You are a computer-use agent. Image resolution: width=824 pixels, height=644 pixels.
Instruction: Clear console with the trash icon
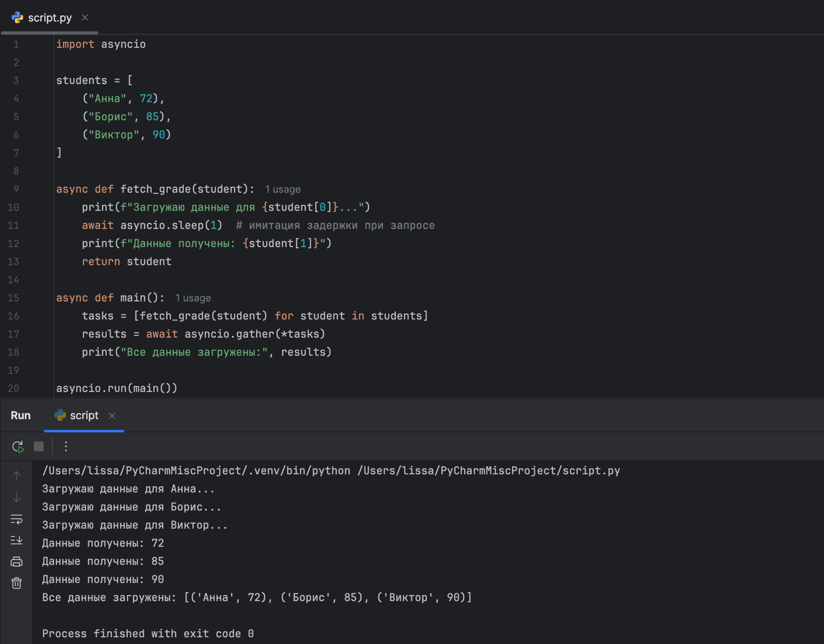click(x=17, y=583)
